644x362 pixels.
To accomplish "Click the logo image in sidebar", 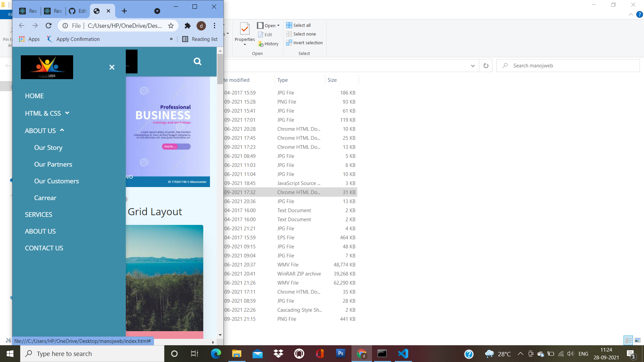I will coord(47,67).
